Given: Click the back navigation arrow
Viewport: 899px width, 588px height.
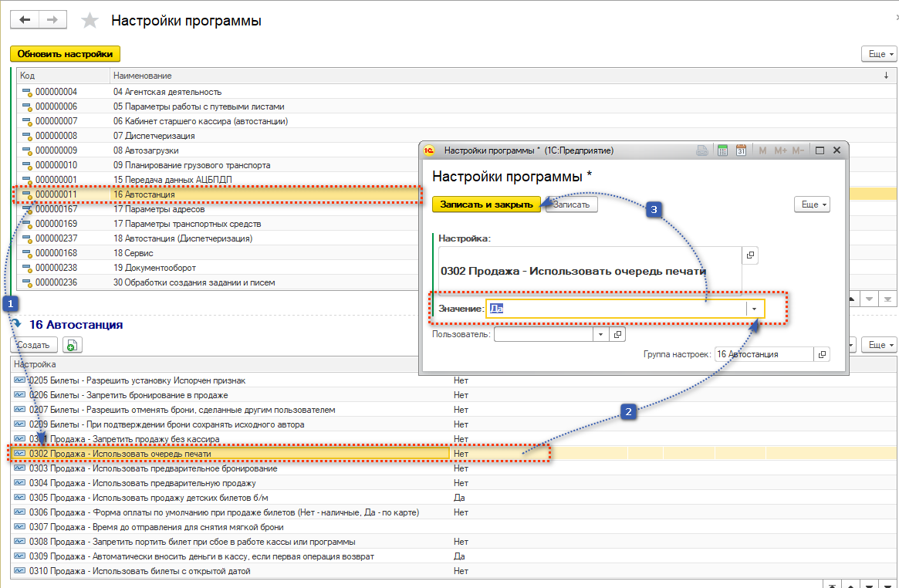Looking at the screenshot, I should pos(24,20).
